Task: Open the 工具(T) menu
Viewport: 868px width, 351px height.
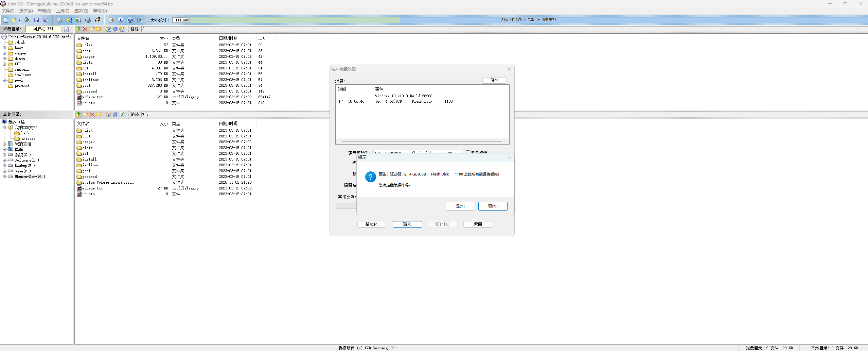Action: (62, 11)
